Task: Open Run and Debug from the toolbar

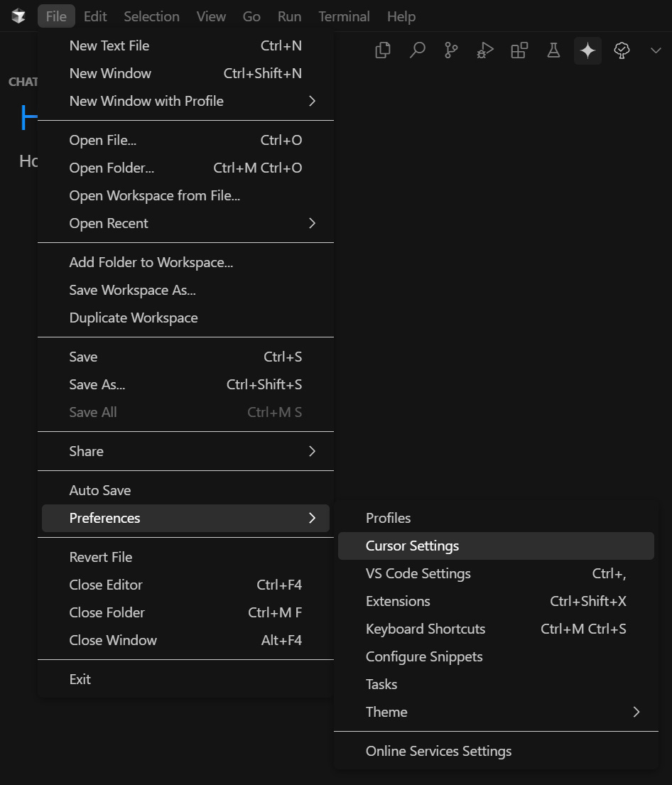Action: pos(484,50)
